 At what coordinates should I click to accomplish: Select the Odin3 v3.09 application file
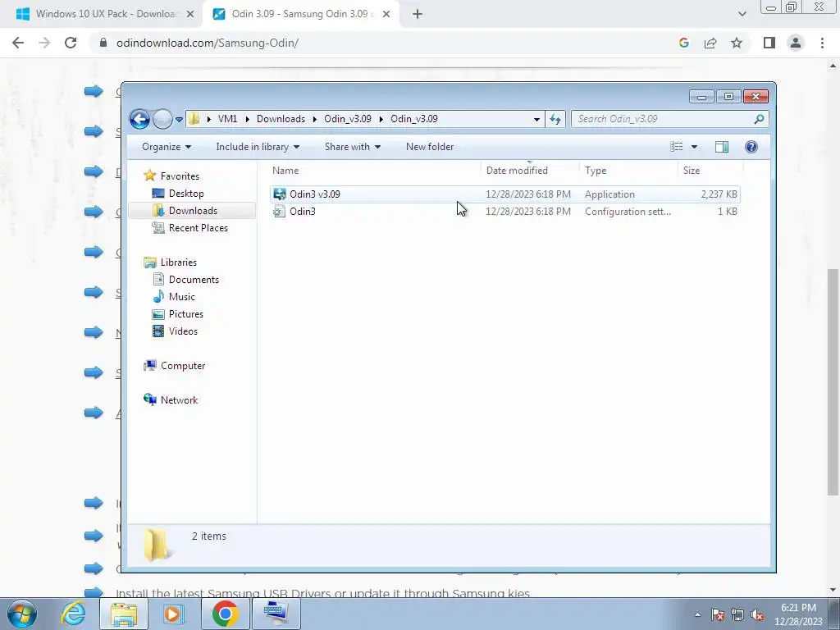(505, 194)
